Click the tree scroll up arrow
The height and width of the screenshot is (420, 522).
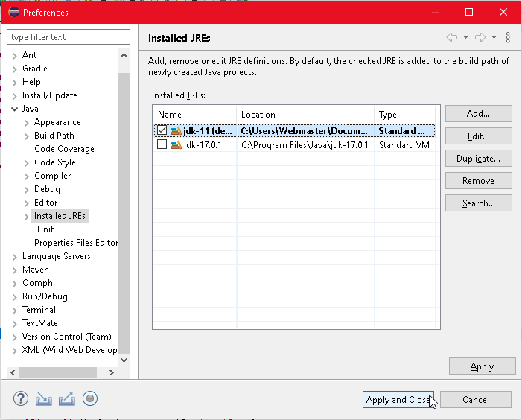coord(124,55)
